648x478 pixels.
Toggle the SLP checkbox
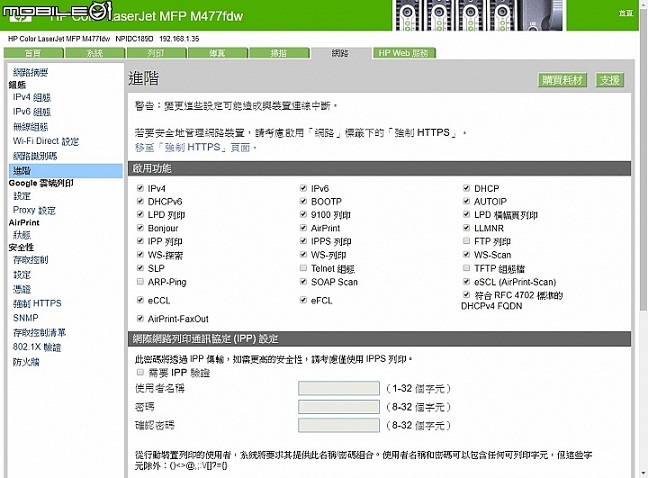140,269
